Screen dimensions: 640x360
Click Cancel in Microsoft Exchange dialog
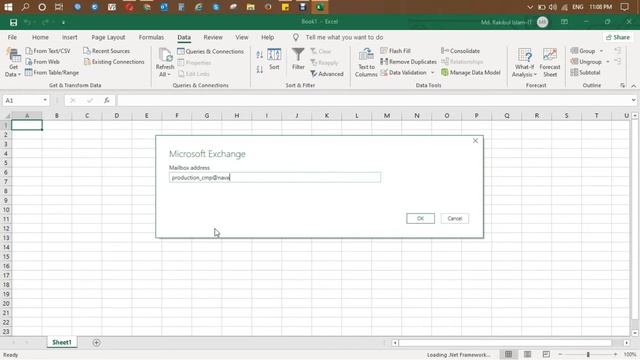pyautogui.click(x=455, y=218)
